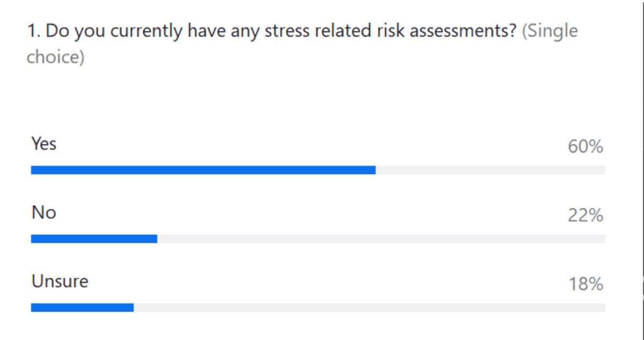Click the 60% result percentage
This screenshot has height=340, width=644.
click(586, 147)
